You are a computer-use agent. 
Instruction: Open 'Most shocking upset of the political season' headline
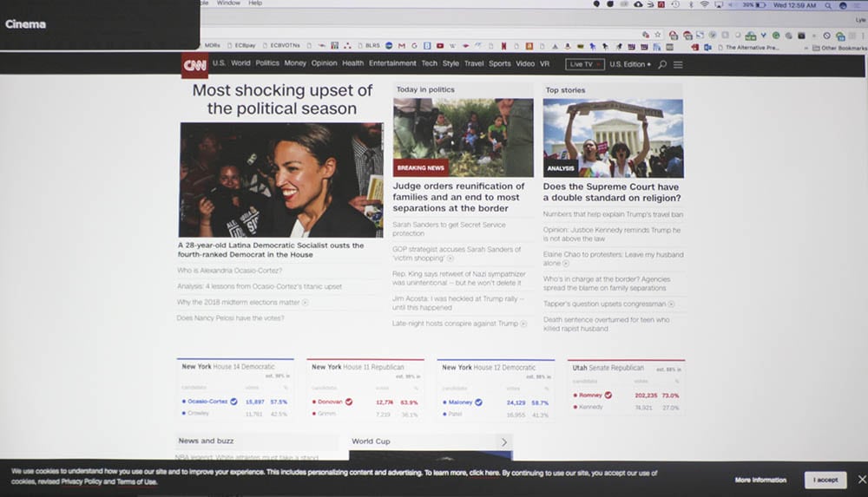(x=282, y=99)
